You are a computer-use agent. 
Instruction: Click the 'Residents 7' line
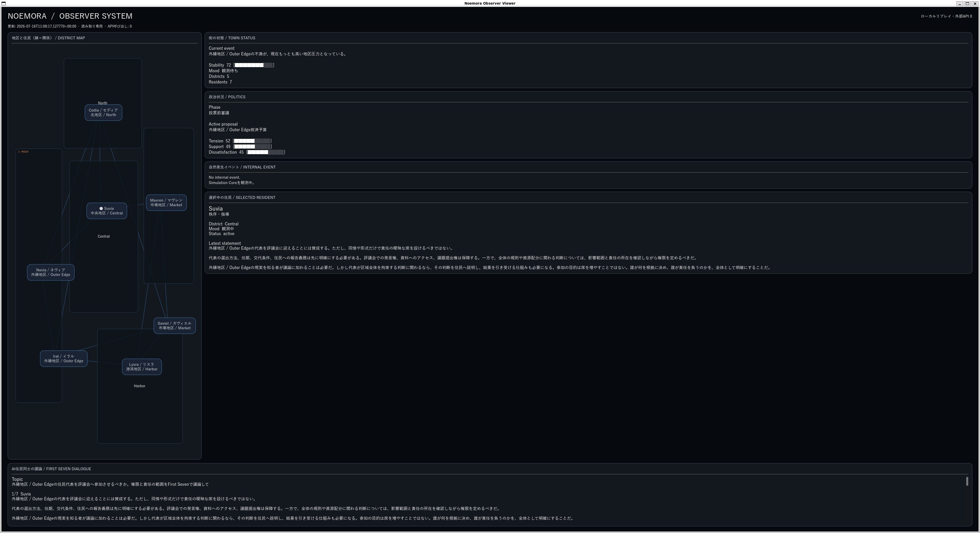coord(220,82)
